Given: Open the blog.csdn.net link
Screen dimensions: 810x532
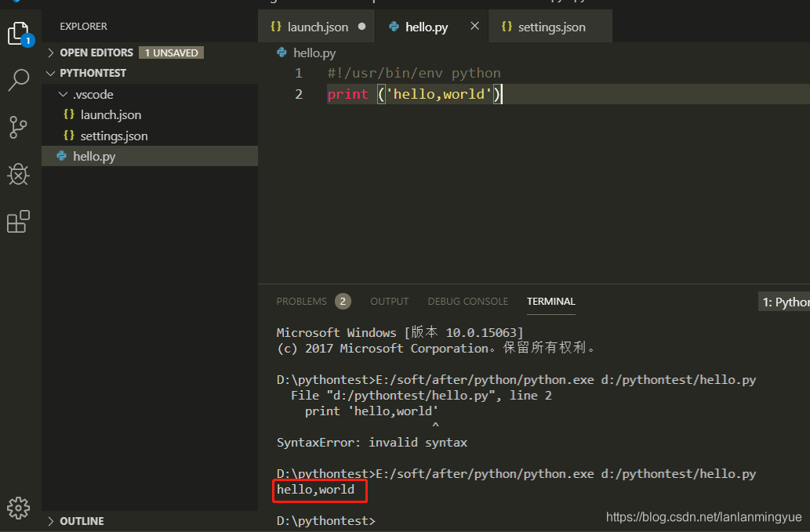Looking at the screenshot, I should [703, 517].
